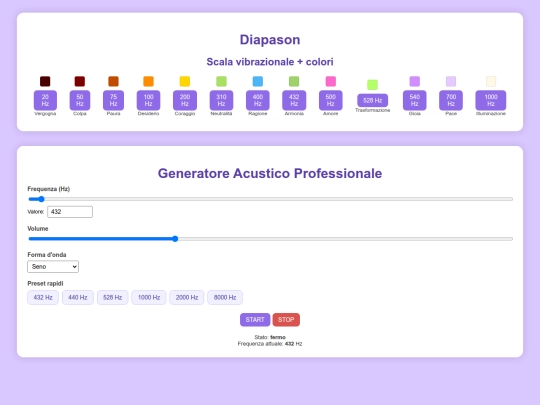Click the orange swatch above 100 Hz

point(148,81)
